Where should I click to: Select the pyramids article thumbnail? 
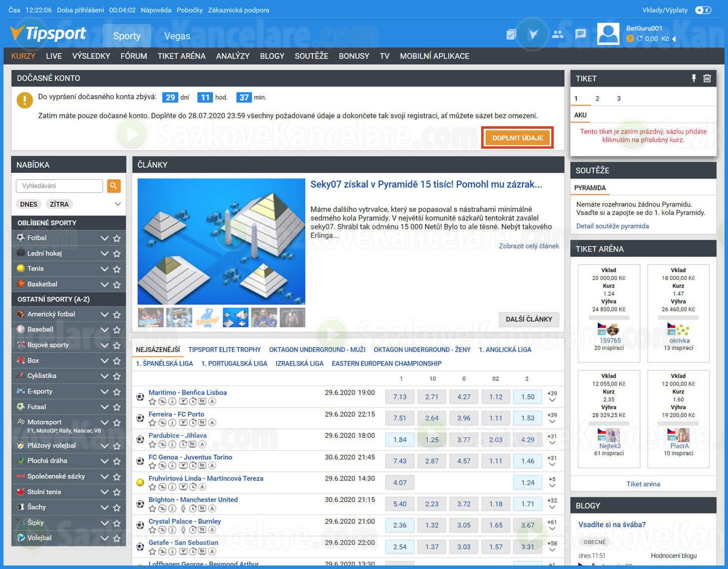tap(235, 318)
